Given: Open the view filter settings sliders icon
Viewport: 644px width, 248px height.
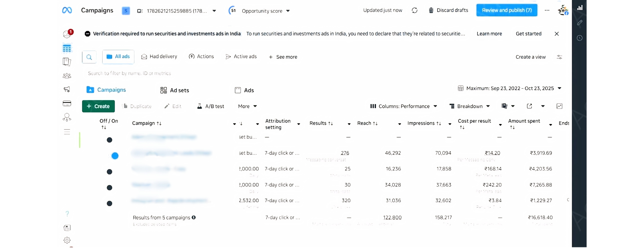Looking at the screenshot, I should [x=559, y=57].
